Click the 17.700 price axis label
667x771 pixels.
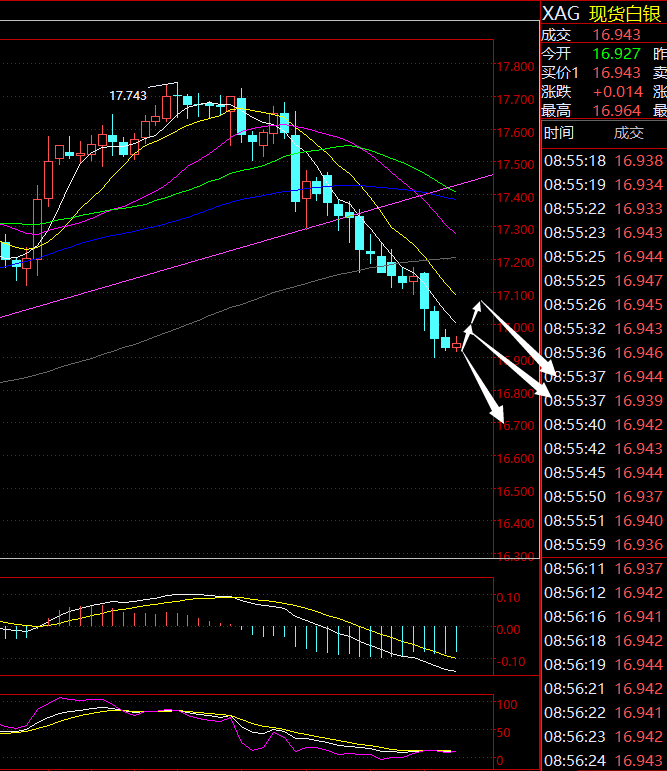pyautogui.click(x=515, y=99)
